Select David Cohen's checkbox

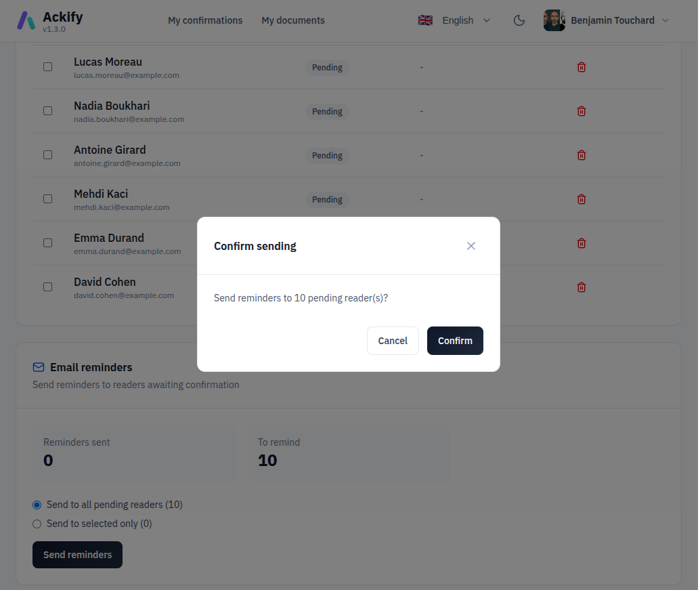48,287
